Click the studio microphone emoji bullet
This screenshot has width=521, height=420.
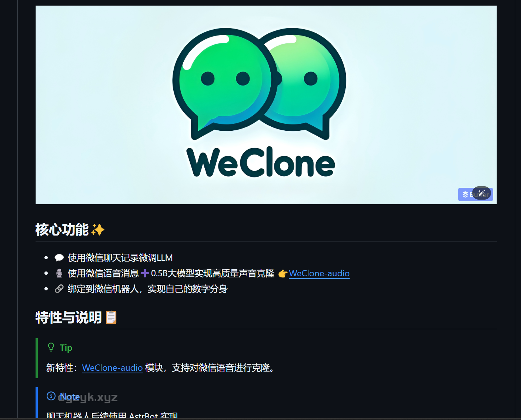pyautogui.click(x=59, y=273)
